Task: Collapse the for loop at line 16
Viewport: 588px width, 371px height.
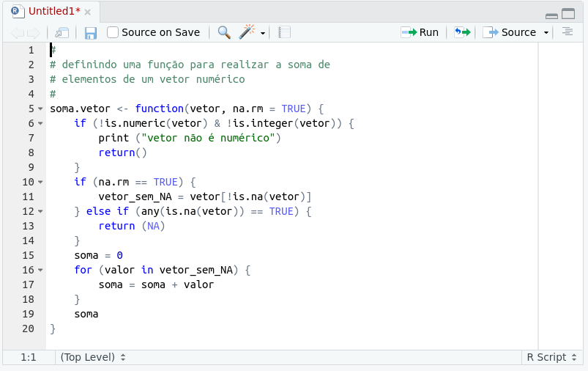Action: pos(40,270)
